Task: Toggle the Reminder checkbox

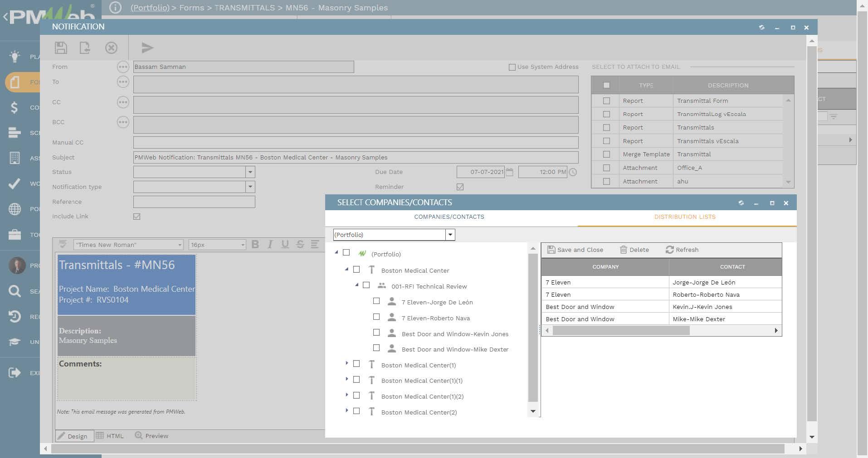Action: pyautogui.click(x=460, y=187)
